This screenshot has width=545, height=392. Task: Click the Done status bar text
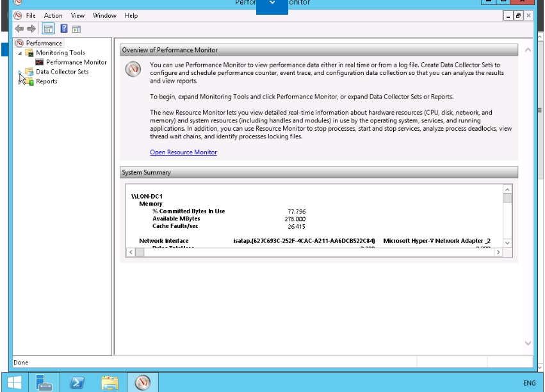(21, 363)
